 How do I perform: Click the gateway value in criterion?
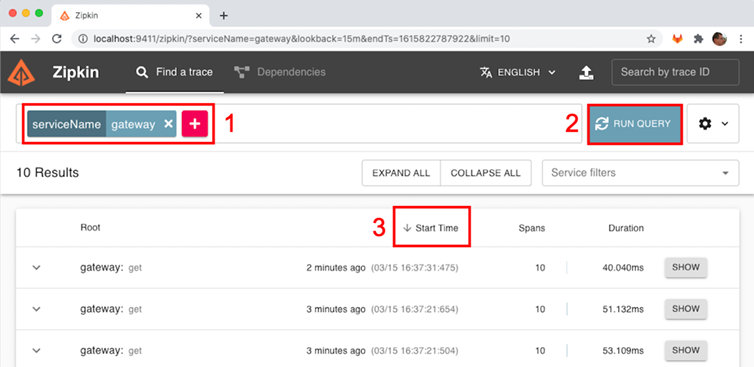pyautogui.click(x=133, y=124)
